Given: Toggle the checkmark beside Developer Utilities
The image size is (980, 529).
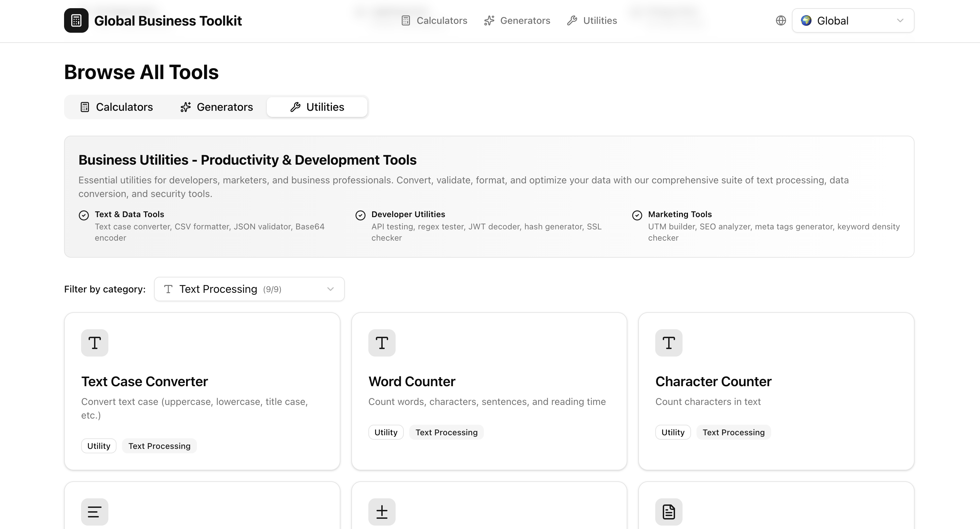Looking at the screenshot, I should click(x=360, y=215).
